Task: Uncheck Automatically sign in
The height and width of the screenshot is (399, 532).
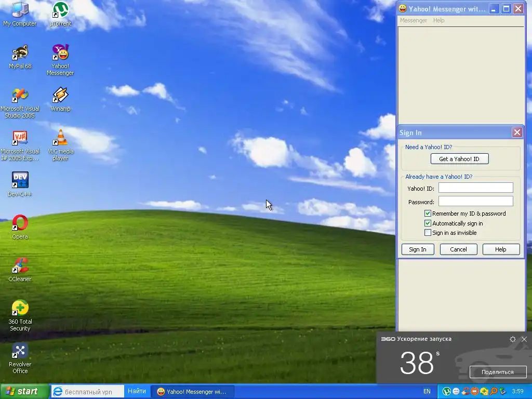Action: point(428,223)
